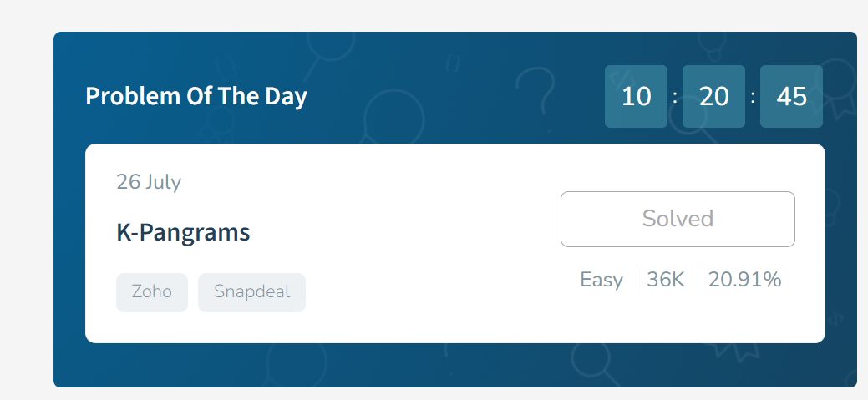Screen dimensions: 868x400
Task: Click the colon between minutes and seconds
Action: tap(753, 98)
